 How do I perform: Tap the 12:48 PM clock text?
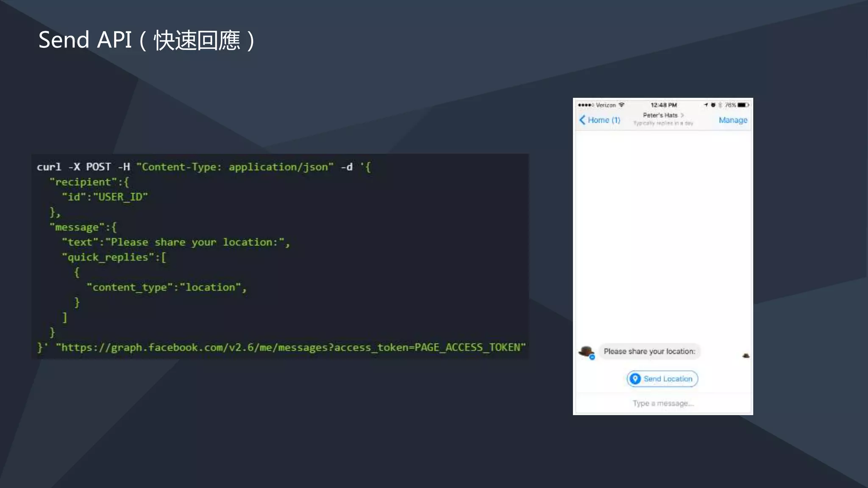pyautogui.click(x=664, y=105)
